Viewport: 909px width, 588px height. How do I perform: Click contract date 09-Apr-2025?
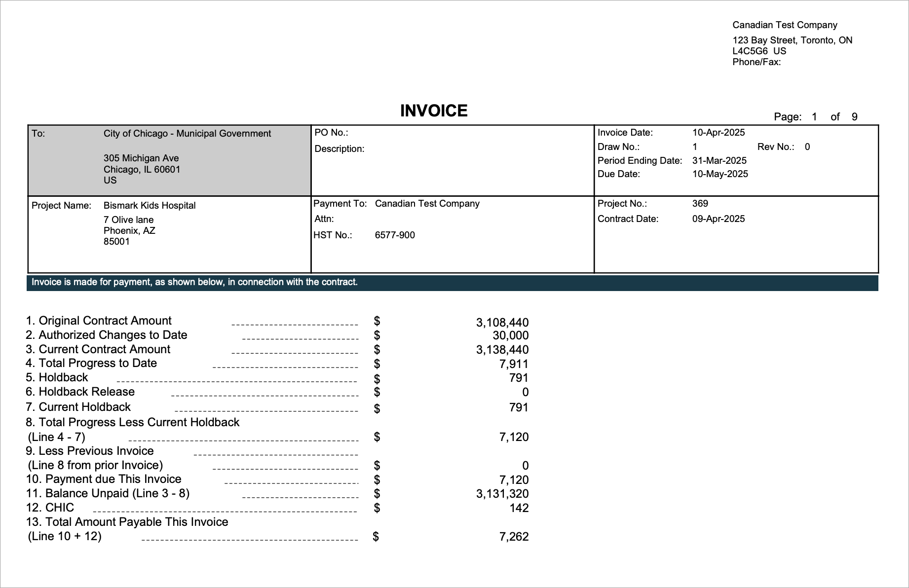[719, 219]
